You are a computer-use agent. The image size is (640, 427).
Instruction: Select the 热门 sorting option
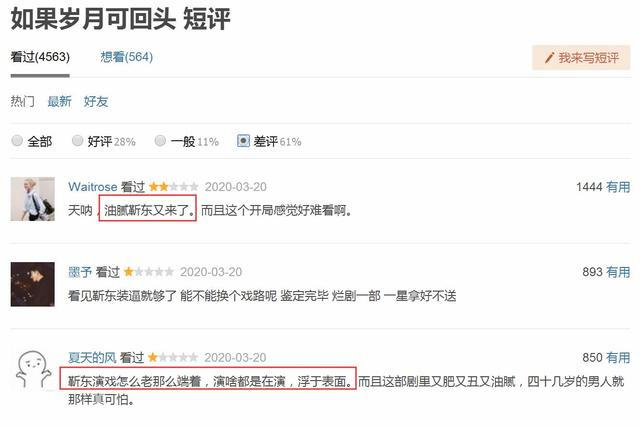point(22,101)
